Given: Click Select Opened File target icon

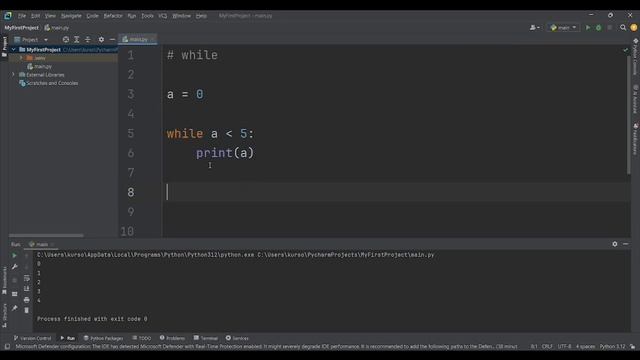Looking at the screenshot, I should pyautogui.click(x=66, y=40).
